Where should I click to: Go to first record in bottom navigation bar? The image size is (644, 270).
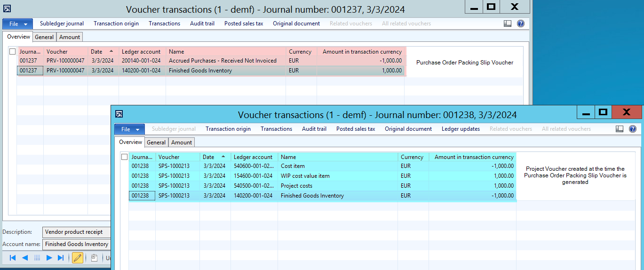tap(13, 258)
